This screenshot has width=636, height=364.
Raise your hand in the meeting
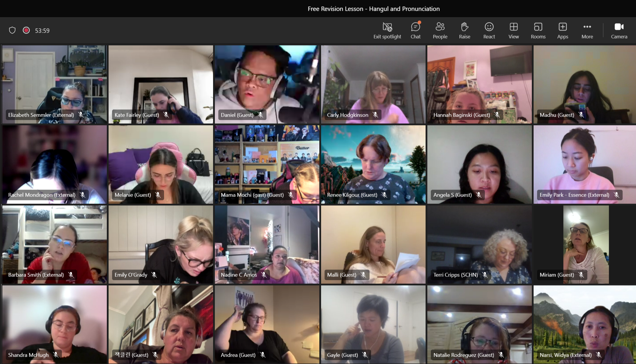pos(464,30)
